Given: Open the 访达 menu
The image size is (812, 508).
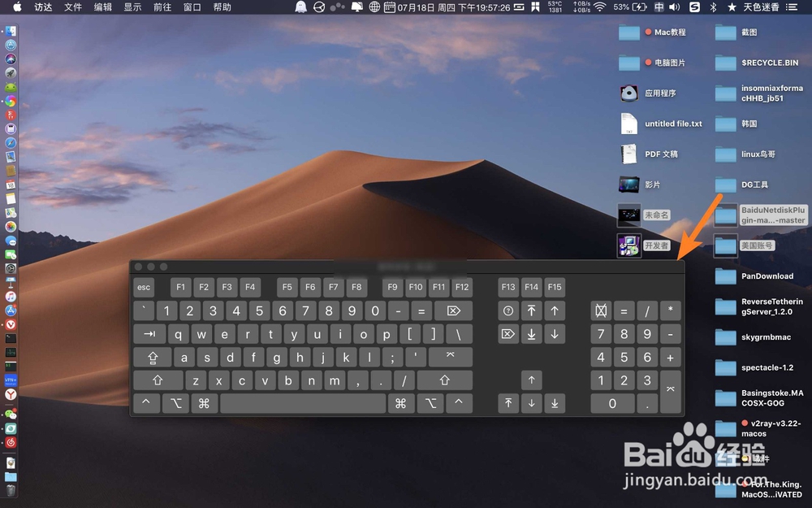Looking at the screenshot, I should pyautogui.click(x=44, y=7).
